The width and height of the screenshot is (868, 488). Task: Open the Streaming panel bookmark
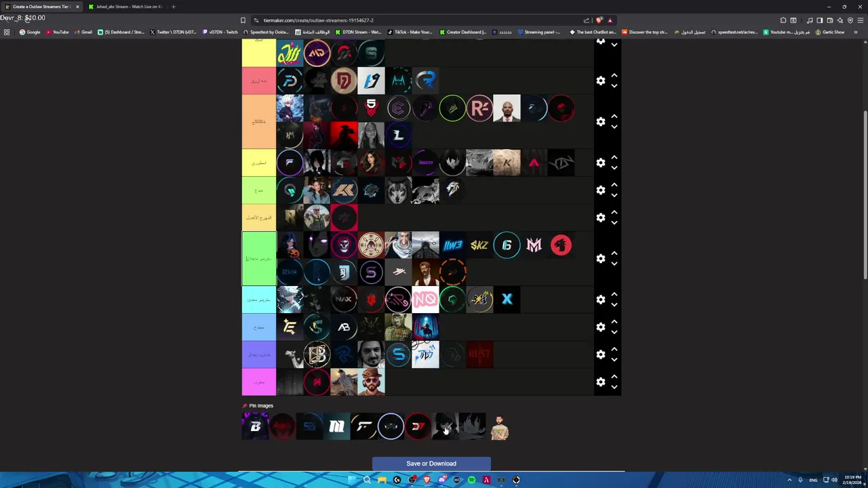539,32
